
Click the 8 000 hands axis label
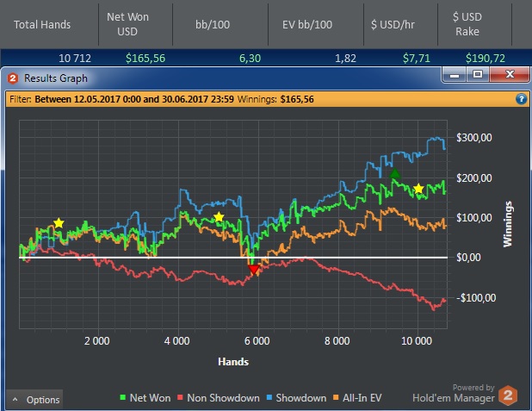point(337,340)
